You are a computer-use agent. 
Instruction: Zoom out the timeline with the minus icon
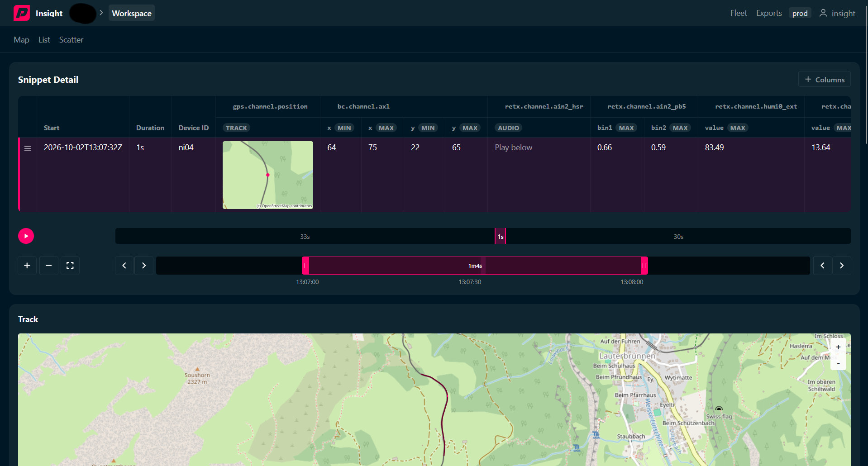pyautogui.click(x=48, y=266)
